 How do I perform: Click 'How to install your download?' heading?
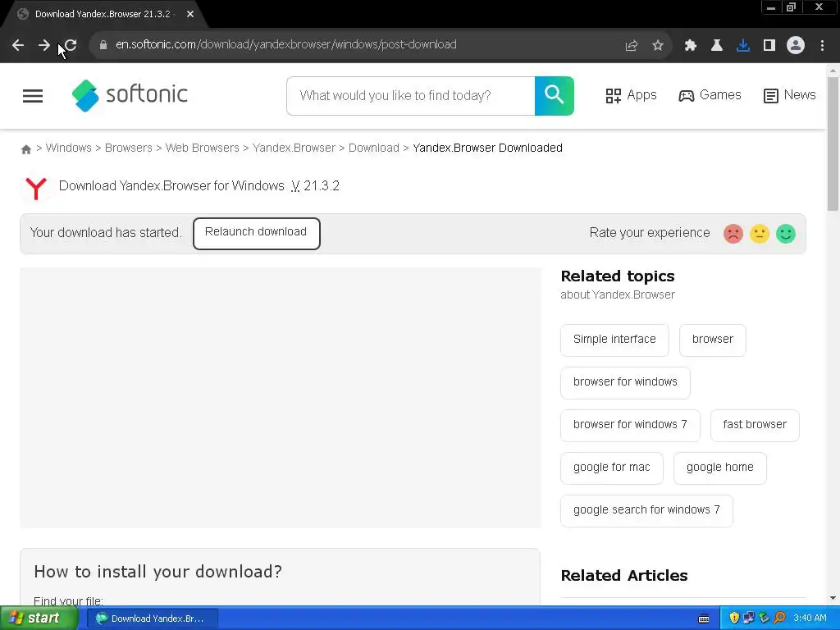tap(157, 572)
